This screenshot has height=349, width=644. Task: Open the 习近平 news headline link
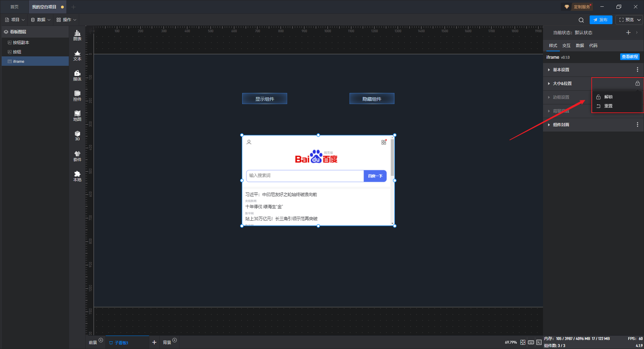click(x=281, y=195)
